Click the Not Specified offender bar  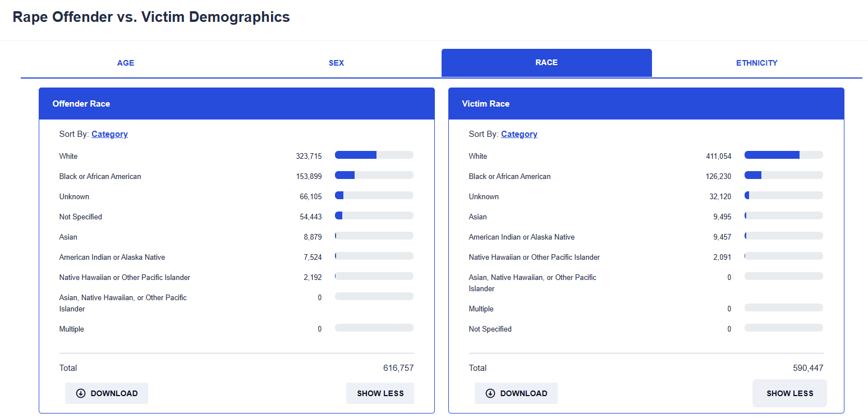click(x=374, y=215)
